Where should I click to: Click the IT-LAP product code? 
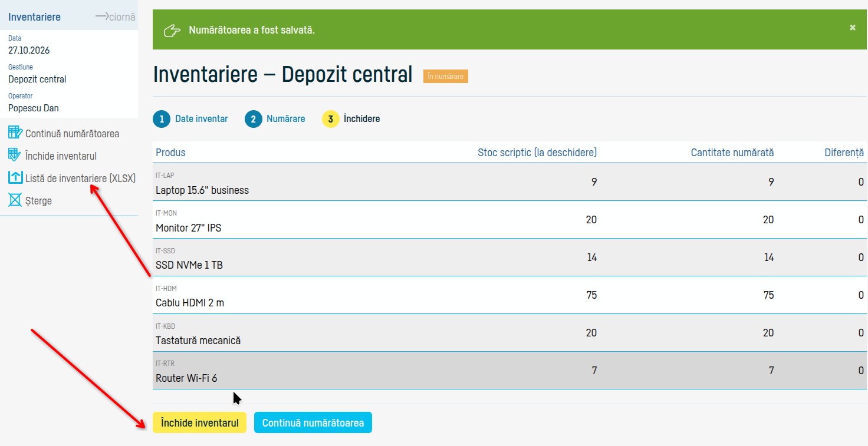(165, 176)
